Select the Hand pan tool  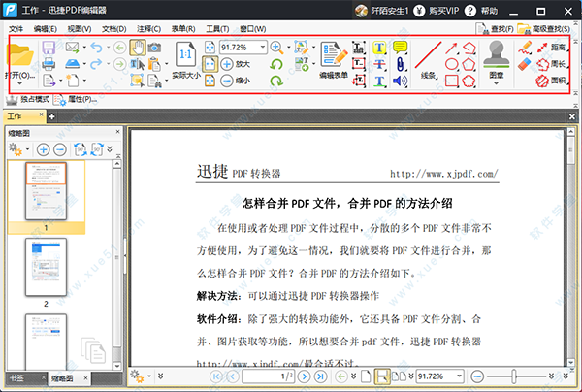(x=138, y=48)
